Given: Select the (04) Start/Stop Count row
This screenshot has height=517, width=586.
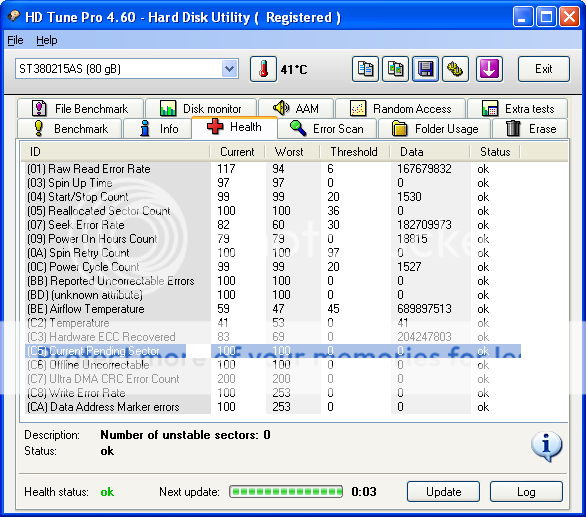Looking at the screenshot, I should click(273, 197).
